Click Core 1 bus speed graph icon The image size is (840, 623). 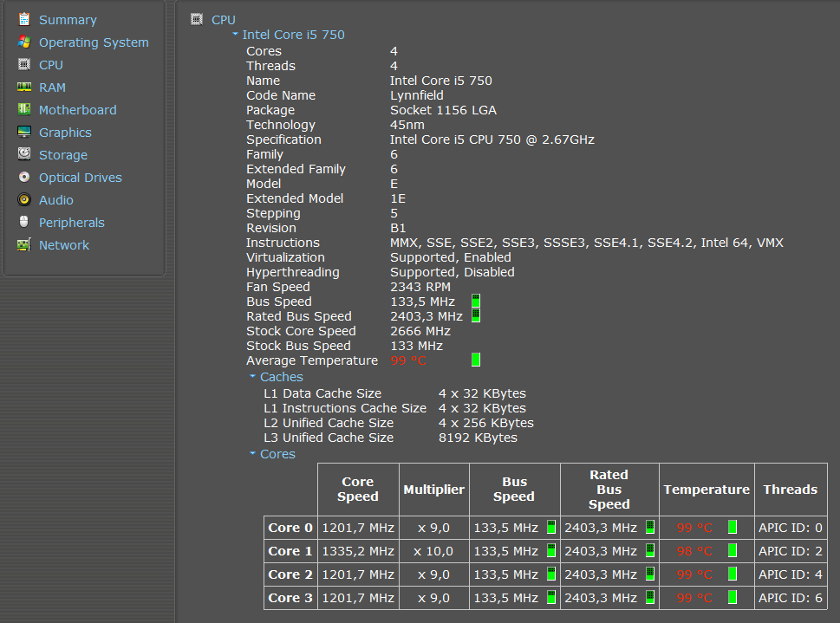pyautogui.click(x=551, y=550)
